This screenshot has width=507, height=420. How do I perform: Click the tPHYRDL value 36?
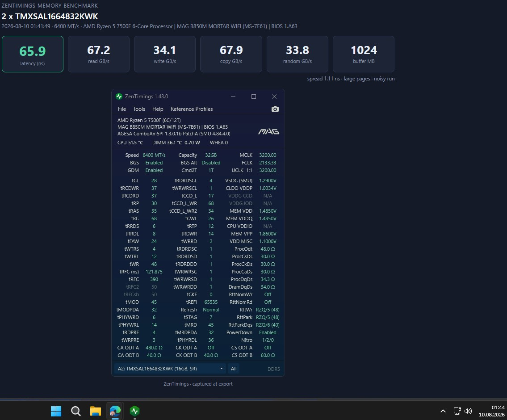211,340
